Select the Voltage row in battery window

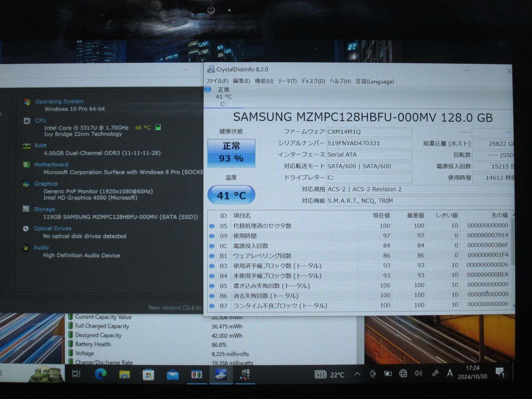pos(213,353)
